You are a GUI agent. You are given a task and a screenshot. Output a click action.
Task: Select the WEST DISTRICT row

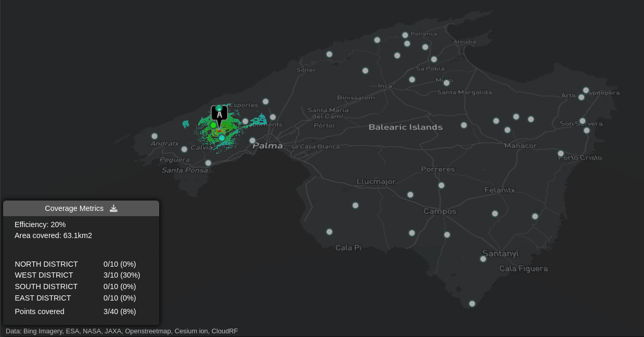click(x=78, y=275)
